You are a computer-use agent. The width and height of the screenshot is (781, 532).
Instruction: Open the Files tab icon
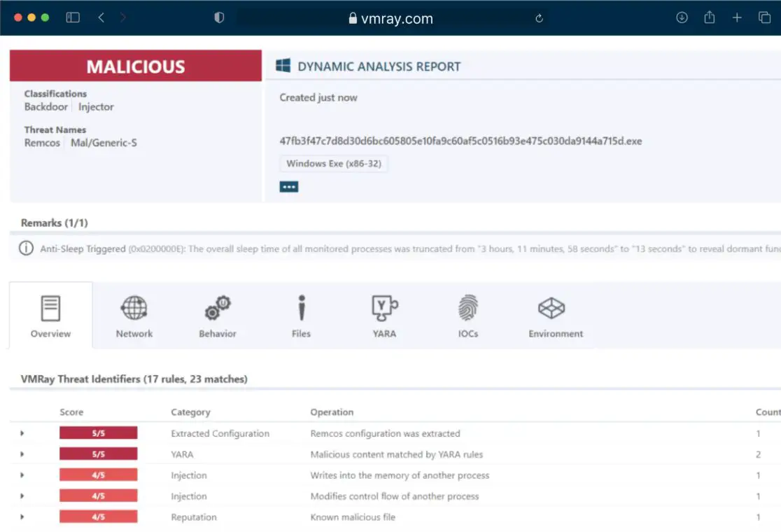[301, 307]
